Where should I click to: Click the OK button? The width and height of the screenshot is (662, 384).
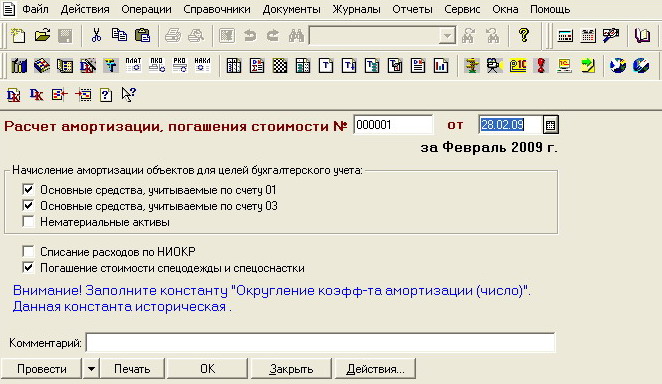pyautogui.click(x=207, y=369)
